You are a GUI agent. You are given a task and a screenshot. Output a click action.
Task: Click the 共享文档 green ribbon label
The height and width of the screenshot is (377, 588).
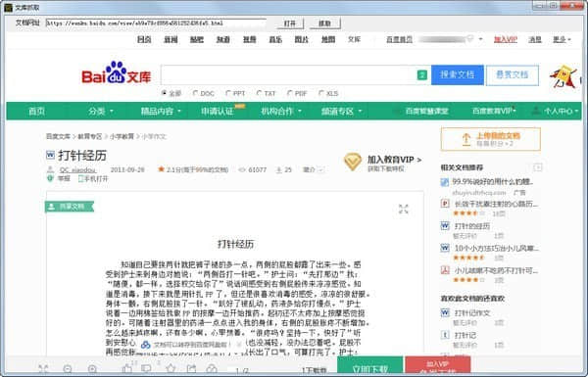click(x=70, y=207)
